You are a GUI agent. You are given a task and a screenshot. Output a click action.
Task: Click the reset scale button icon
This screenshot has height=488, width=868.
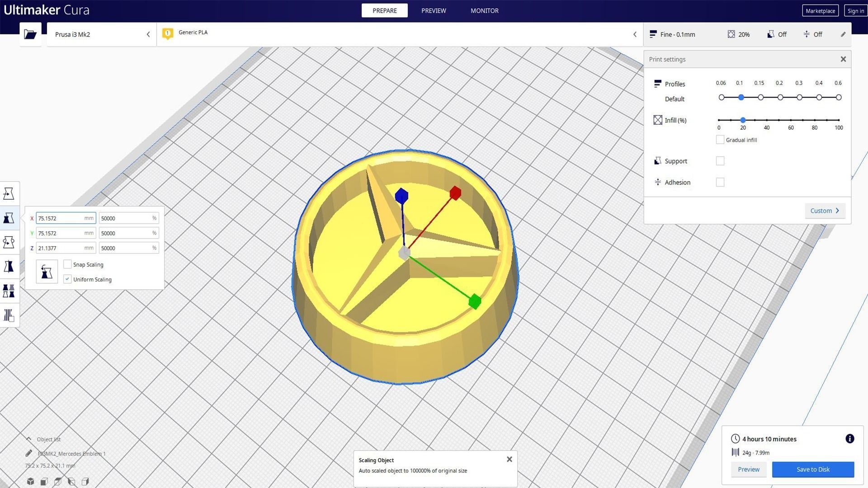(47, 272)
